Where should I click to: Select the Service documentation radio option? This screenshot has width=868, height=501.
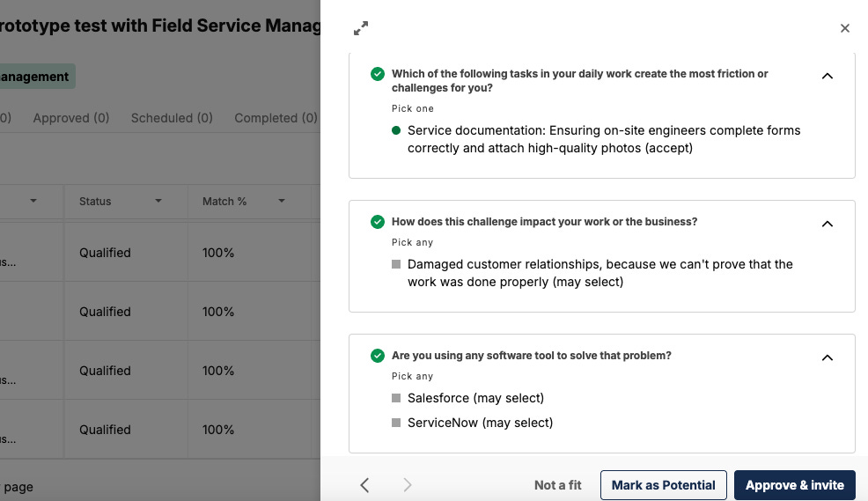pyautogui.click(x=396, y=131)
